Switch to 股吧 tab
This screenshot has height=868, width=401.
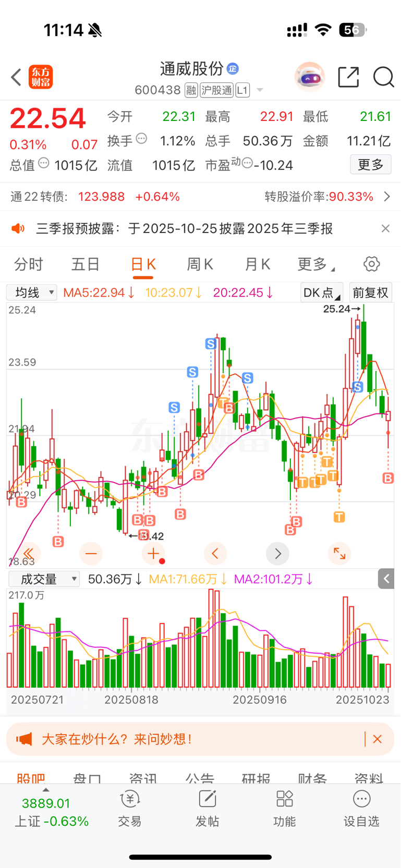pyautogui.click(x=31, y=778)
